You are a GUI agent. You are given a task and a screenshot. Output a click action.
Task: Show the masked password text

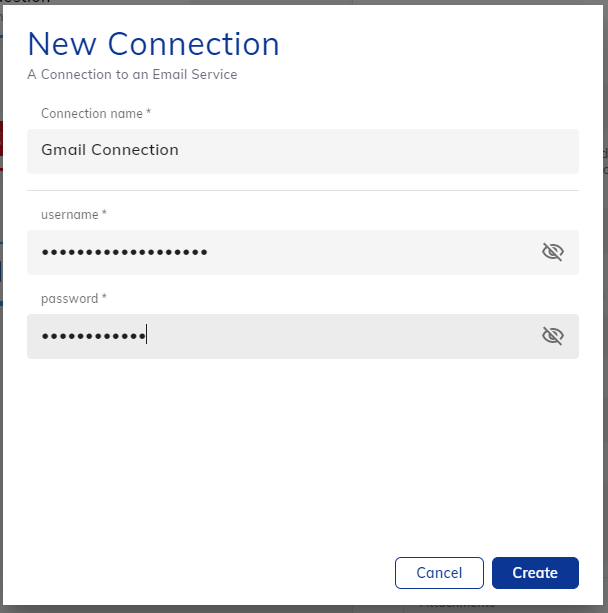coord(552,336)
